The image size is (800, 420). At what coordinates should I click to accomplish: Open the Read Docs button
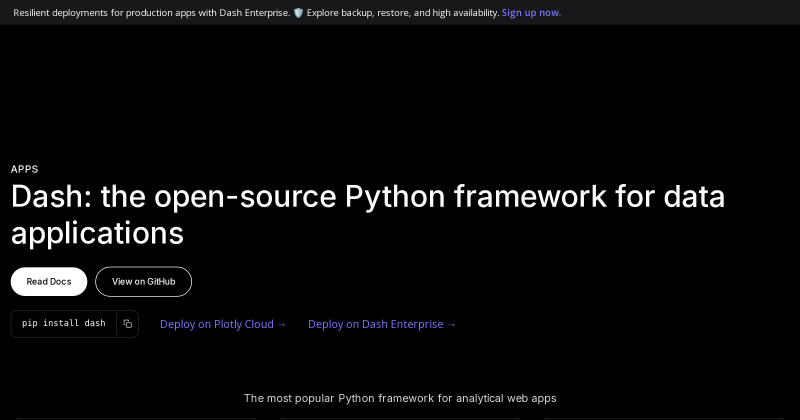[x=49, y=282]
